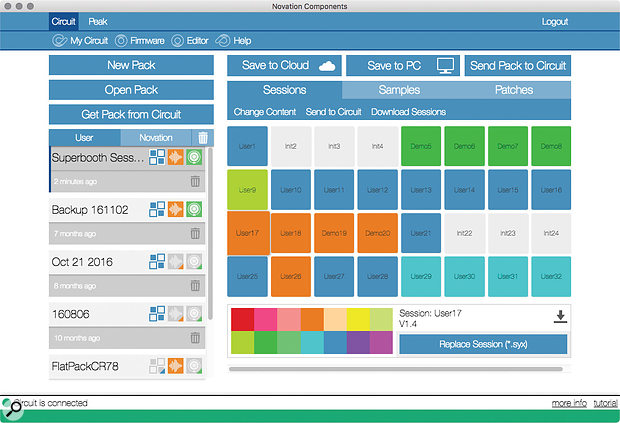Select the Demo5 session slot
Image resolution: width=620 pixels, height=423 pixels.
(x=421, y=146)
